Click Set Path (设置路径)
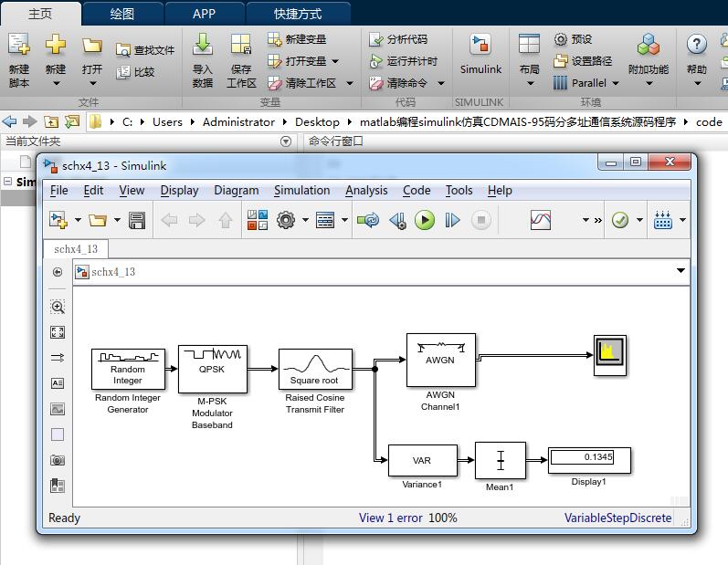728x565 pixels. [583, 61]
